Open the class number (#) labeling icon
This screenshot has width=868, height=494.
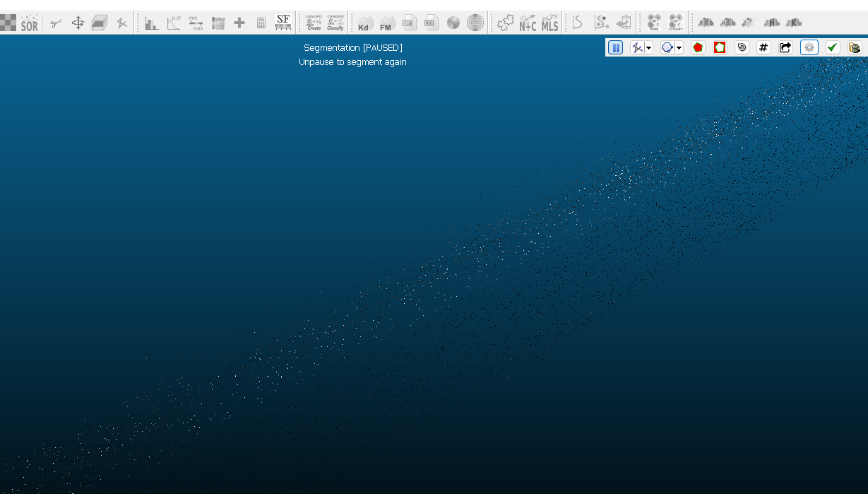click(763, 47)
